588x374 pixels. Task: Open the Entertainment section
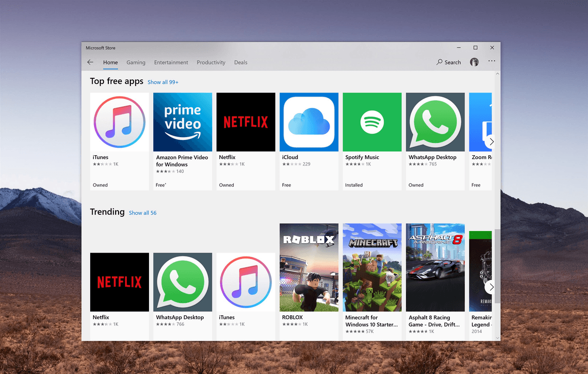pos(171,62)
